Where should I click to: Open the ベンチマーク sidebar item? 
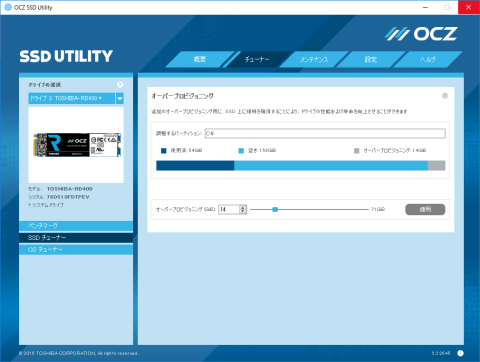click(76, 226)
